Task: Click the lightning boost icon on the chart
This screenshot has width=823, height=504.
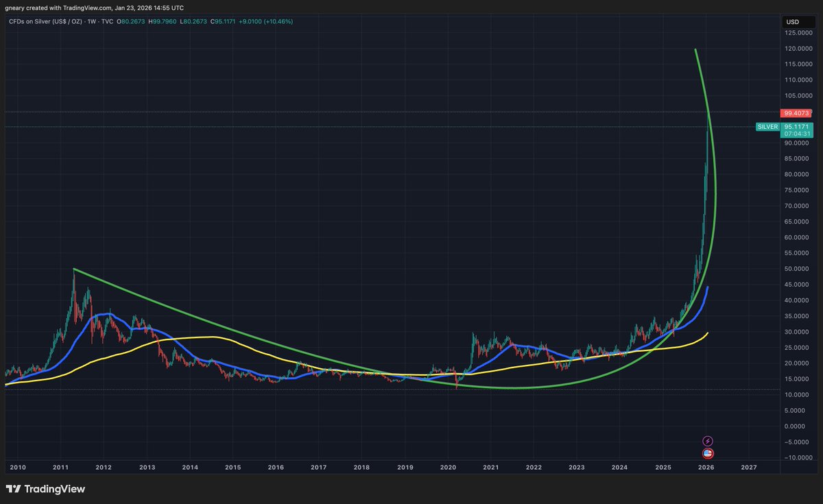Action: [707, 440]
